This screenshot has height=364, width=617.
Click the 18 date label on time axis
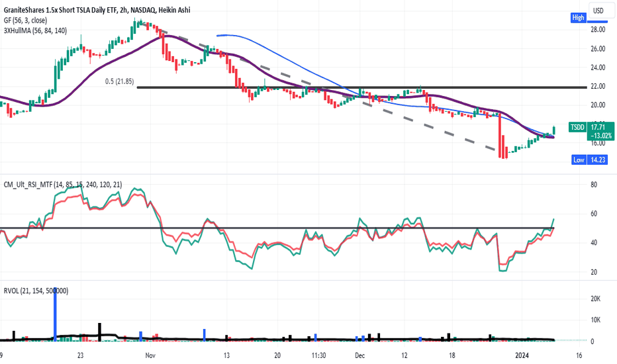click(x=452, y=355)
